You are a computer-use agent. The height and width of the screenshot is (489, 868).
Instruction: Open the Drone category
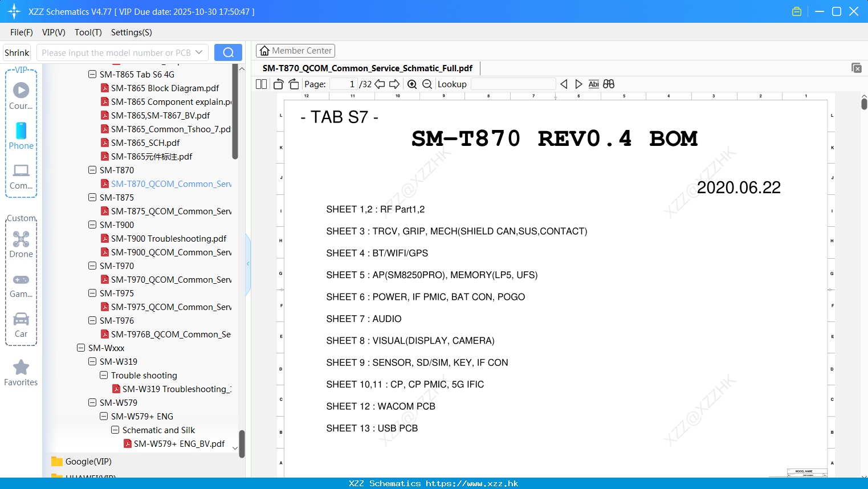(x=21, y=244)
